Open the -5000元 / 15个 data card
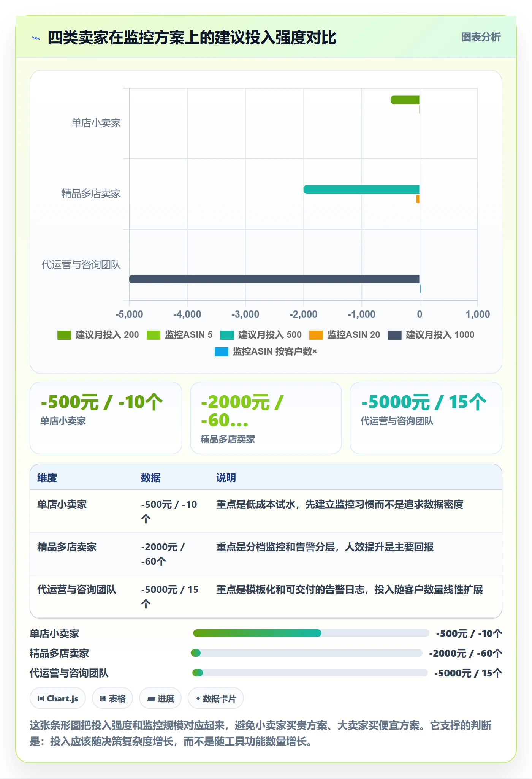Viewport: 532px width, 779px height. click(426, 418)
